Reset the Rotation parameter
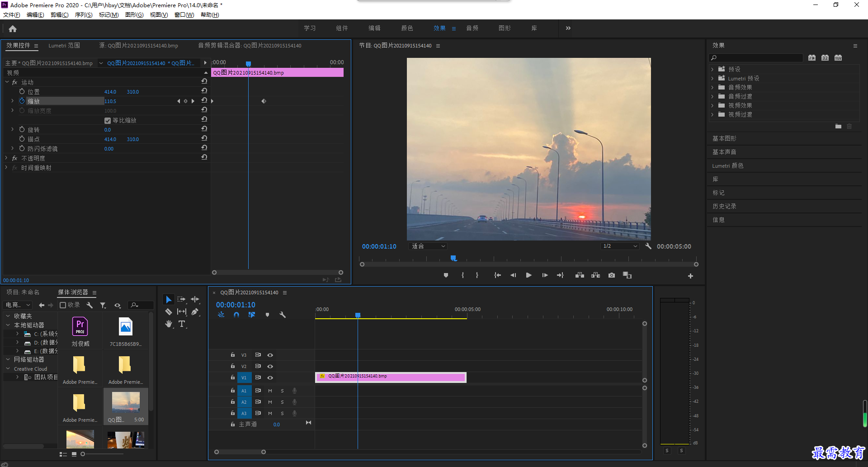 204,129
